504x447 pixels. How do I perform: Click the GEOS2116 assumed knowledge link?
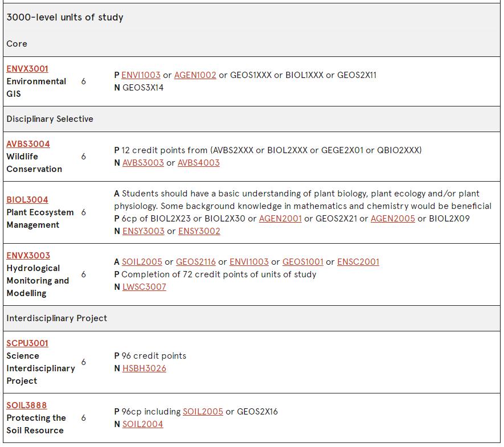(x=196, y=262)
